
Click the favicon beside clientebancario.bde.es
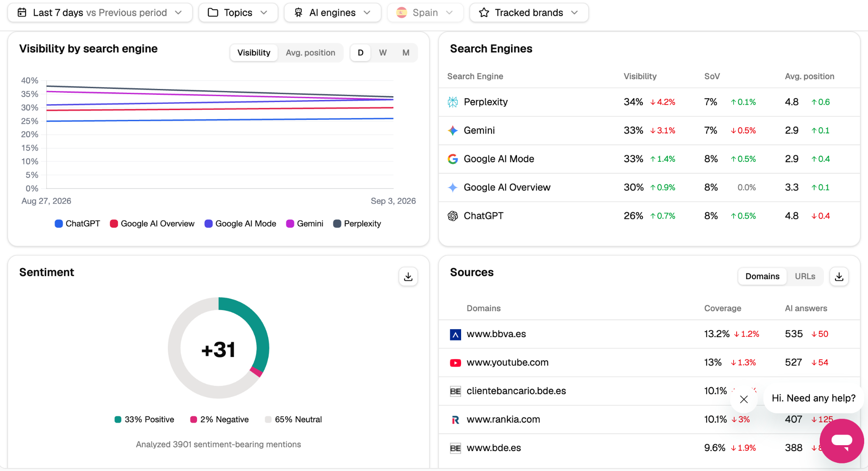(455, 391)
